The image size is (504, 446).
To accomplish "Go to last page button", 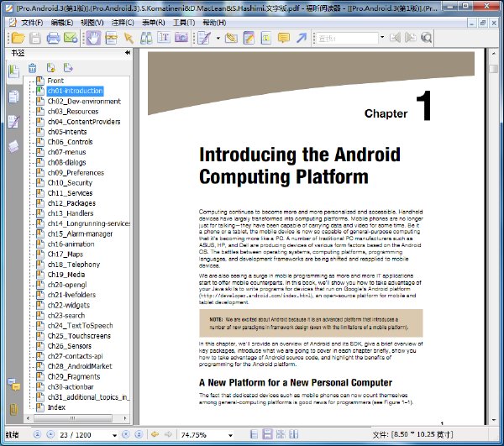I will coord(139,434).
